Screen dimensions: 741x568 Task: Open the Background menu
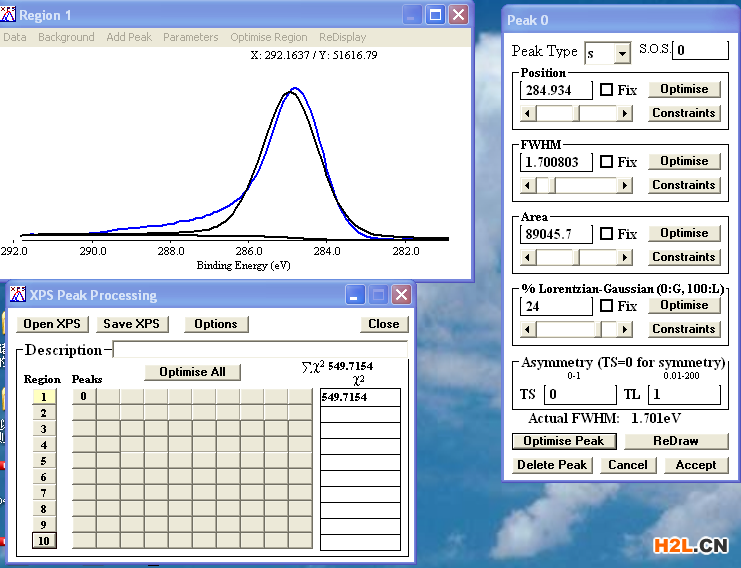click(66, 37)
